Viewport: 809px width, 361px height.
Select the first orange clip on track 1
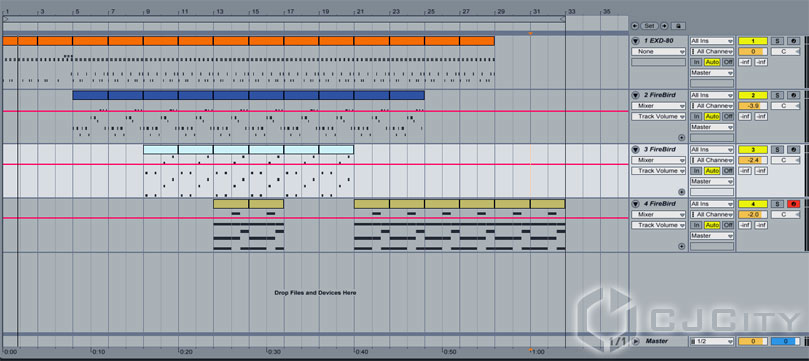10,41
